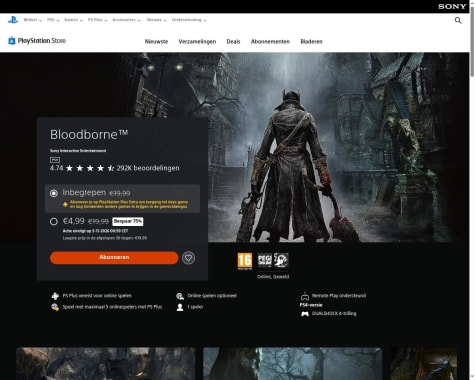Click the PS4 platform tag under publisher

55,160
